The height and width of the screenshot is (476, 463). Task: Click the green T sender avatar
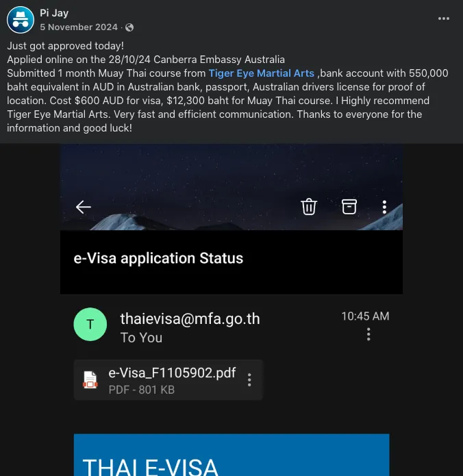[90, 324]
